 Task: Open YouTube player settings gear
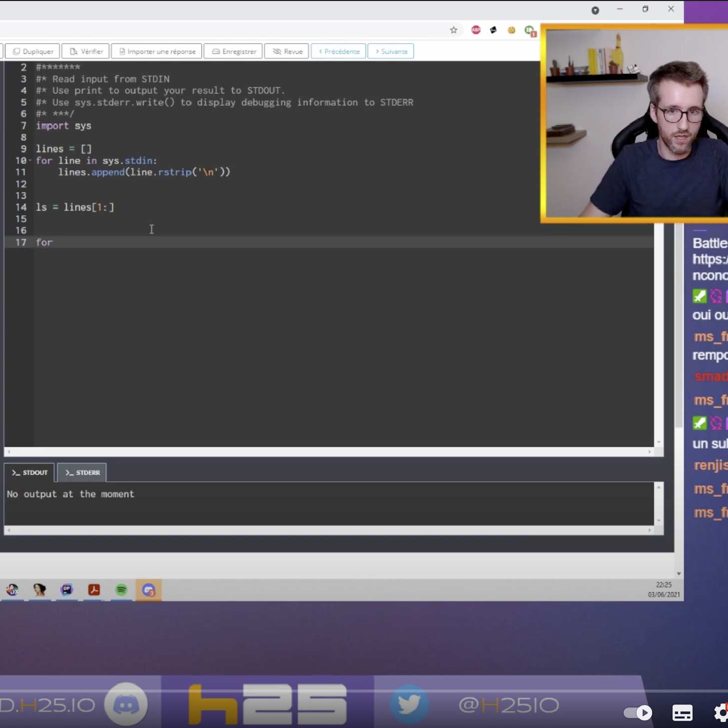(721, 713)
